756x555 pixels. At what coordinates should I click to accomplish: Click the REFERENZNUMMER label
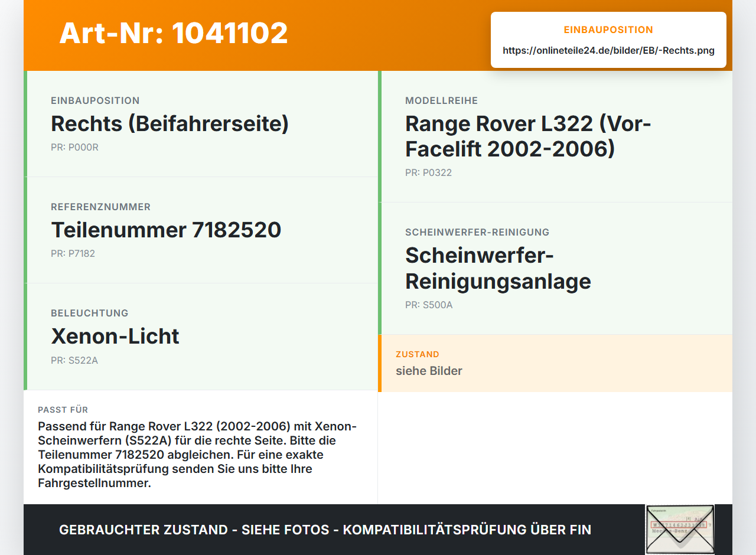pyautogui.click(x=100, y=207)
